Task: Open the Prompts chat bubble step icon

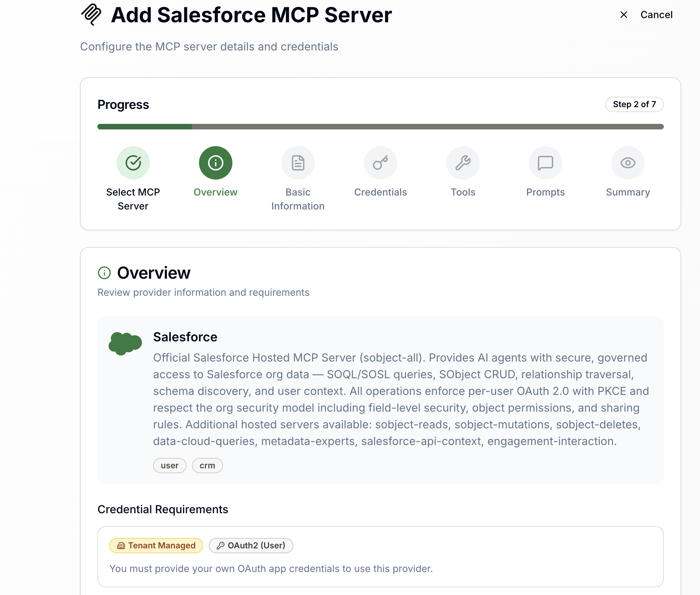Action: (545, 163)
